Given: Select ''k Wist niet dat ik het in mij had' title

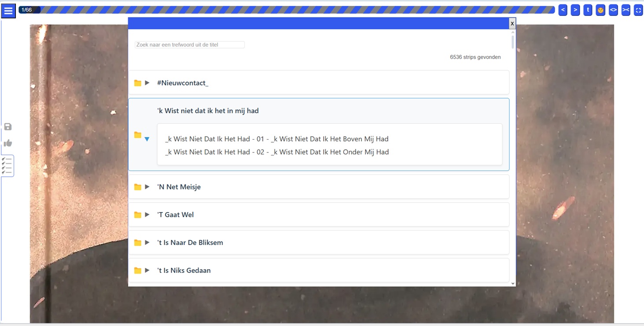Looking at the screenshot, I should (208, 111).
